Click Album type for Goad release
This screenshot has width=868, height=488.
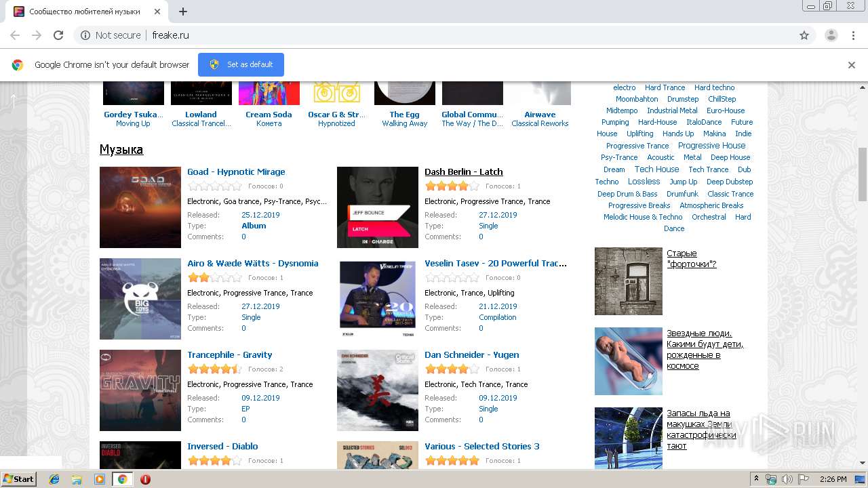(254, 226)
